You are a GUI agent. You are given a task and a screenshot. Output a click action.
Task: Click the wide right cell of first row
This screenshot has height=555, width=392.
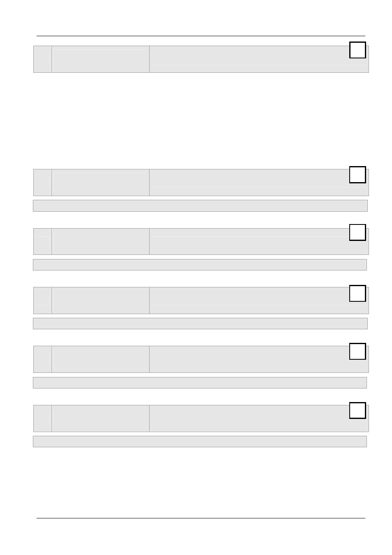[x=259, y=59]
